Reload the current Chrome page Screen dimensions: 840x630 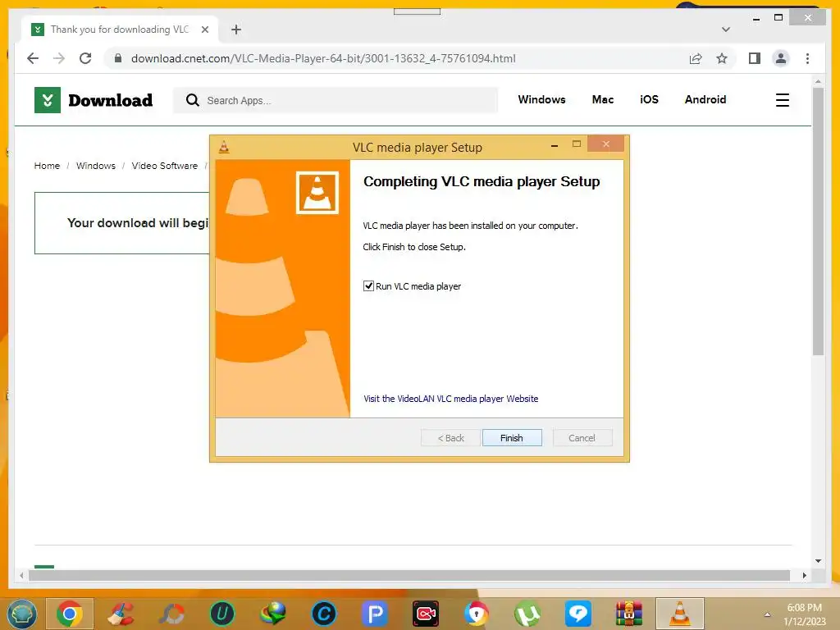pos(85,58)
